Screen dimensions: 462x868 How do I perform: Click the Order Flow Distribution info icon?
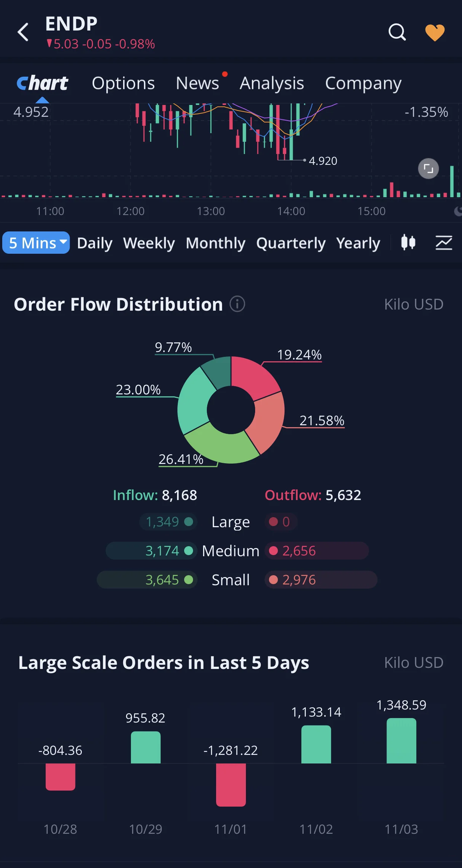(237, 304)
